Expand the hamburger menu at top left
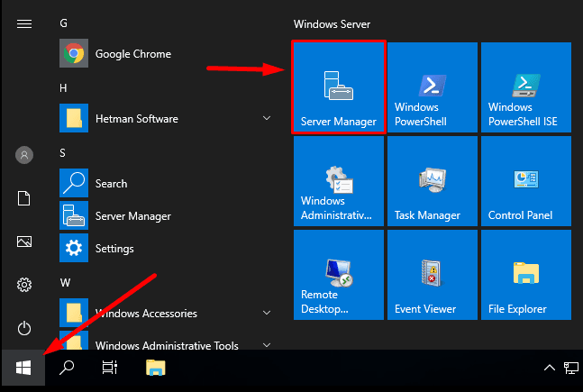The width and height of the screenshot is (583, 392). click(24, 24)
